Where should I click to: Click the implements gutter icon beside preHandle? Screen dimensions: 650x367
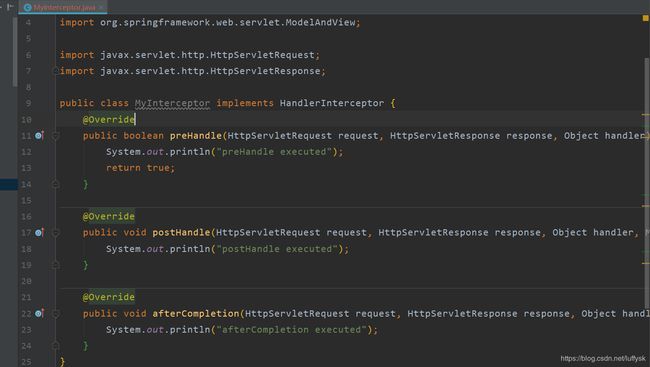[x=39, y=136]
